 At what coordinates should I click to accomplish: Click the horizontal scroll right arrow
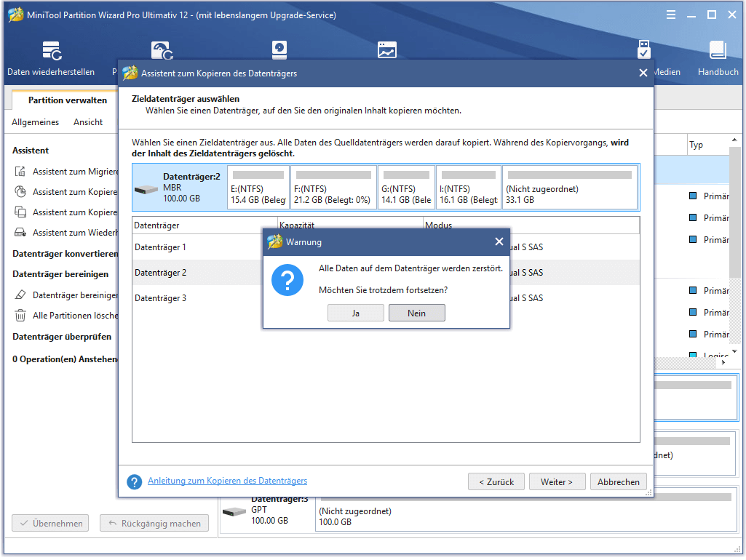(723, 362)
